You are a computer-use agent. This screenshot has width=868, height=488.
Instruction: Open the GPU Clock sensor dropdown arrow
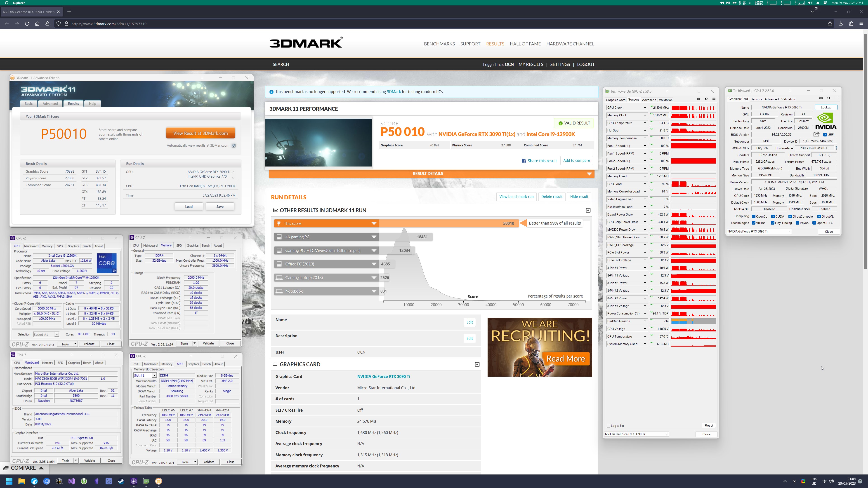(645, 108)
